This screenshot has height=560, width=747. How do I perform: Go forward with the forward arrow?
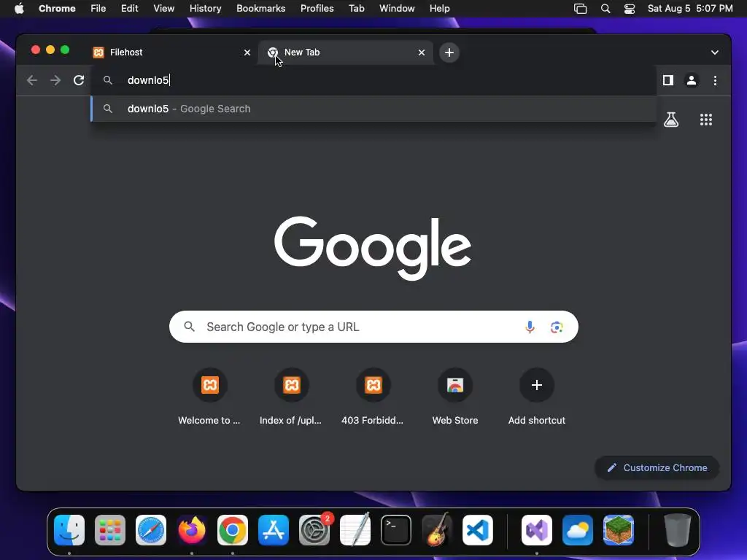tap(55, 80)
